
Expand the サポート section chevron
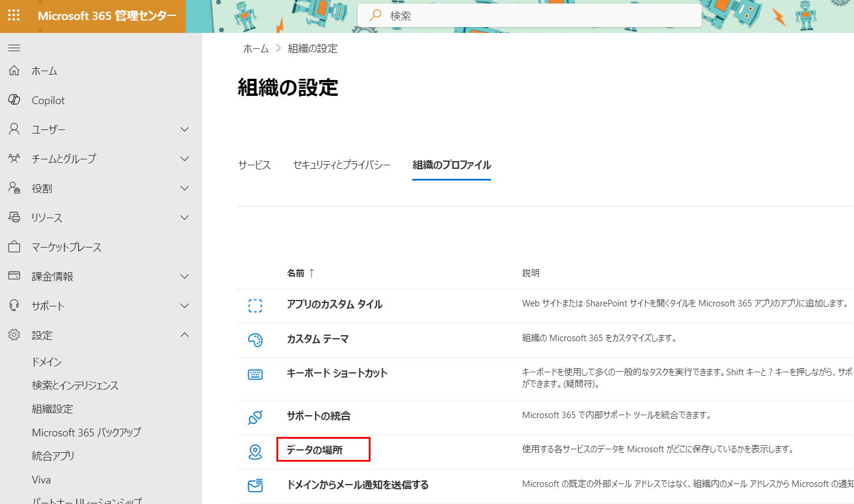(x=185, y=306)
